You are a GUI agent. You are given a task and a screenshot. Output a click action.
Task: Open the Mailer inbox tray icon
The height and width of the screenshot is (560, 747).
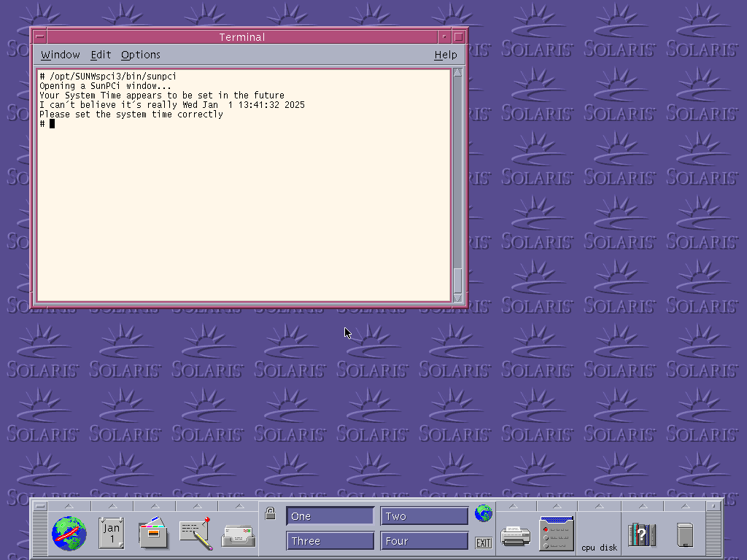tap(239, 536)
